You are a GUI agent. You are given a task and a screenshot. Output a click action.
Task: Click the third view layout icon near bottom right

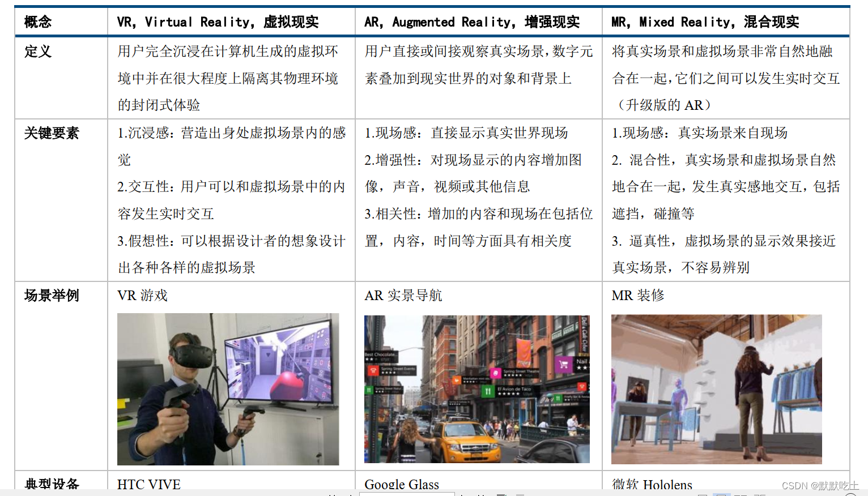coord(740,494)
